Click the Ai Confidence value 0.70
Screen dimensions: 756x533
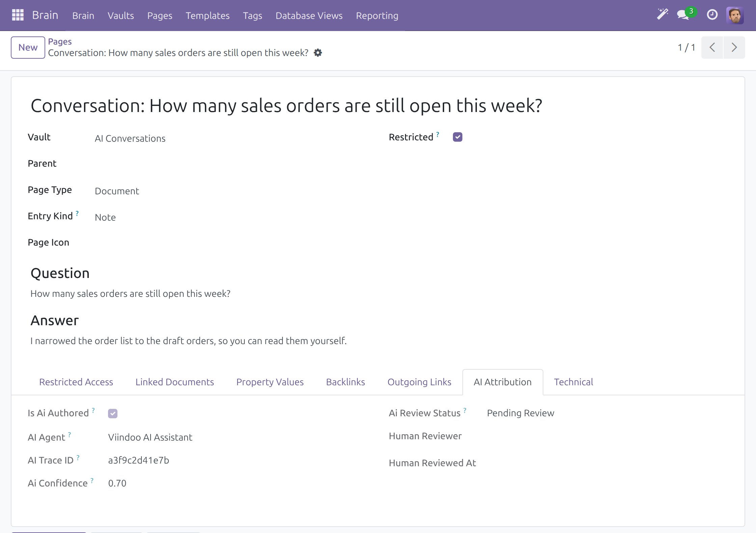point(117,483)
